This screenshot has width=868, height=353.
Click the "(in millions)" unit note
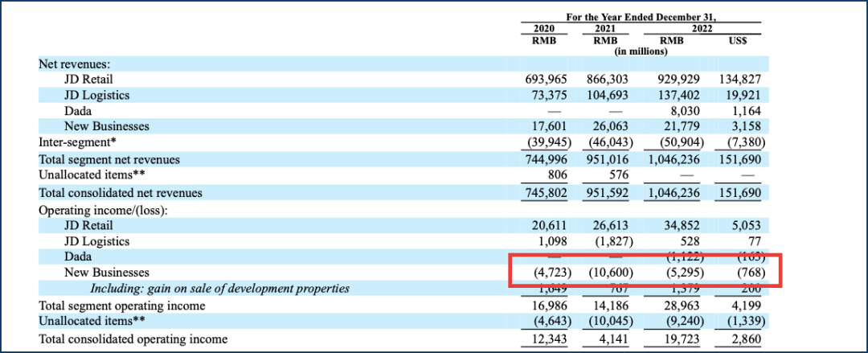coord(642,51)
